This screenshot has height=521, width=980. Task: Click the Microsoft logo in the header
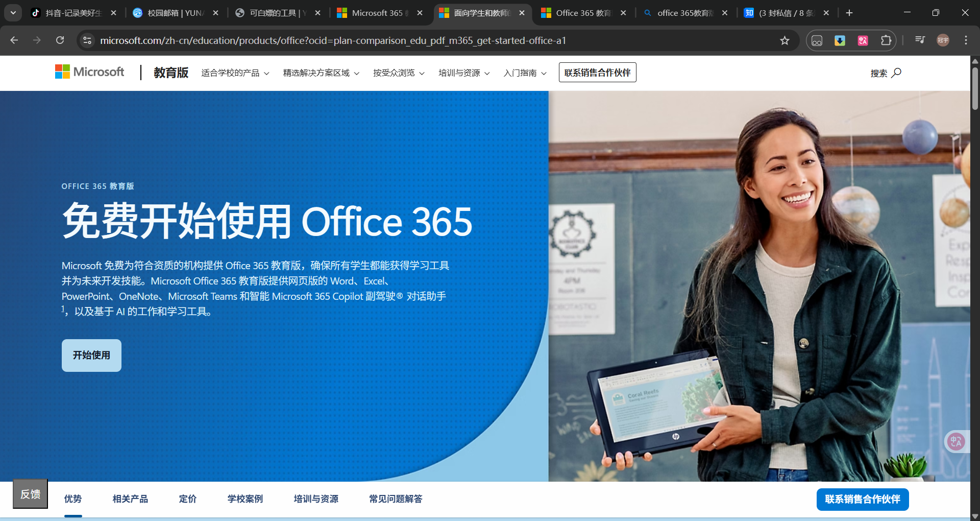(x=89, y=72)
